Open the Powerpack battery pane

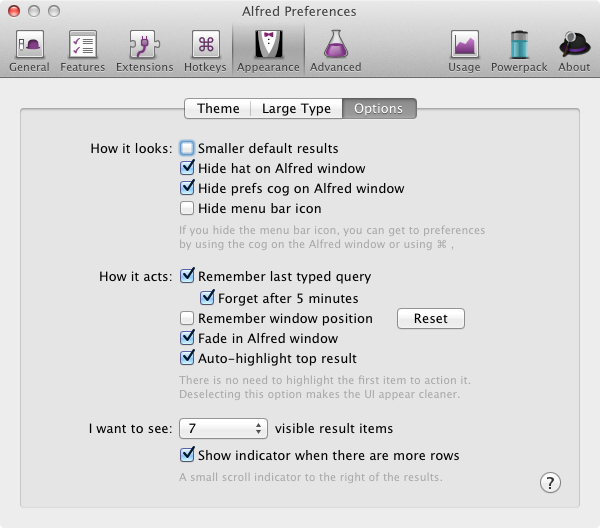coord(519,51)
